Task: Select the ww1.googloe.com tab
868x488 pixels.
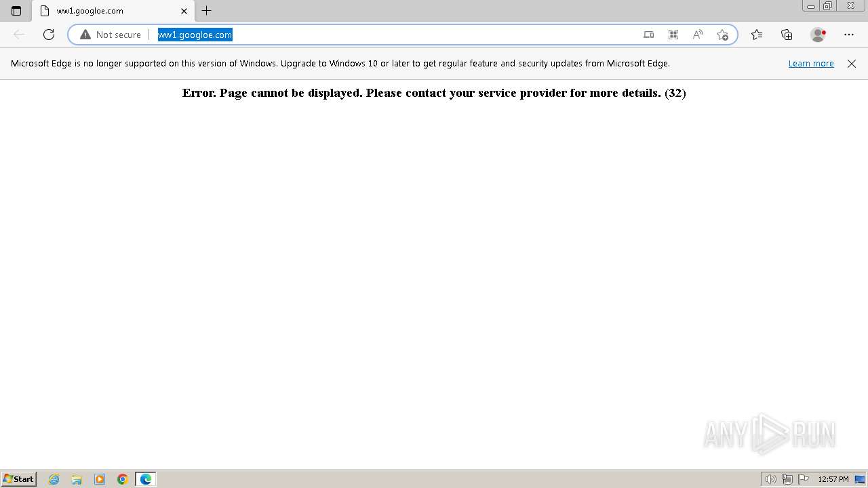Action: [x=113, y=11]
